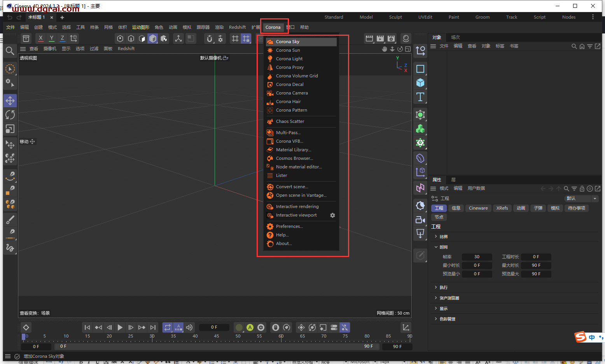Switch to the UVEdit layout

(425, 17)
